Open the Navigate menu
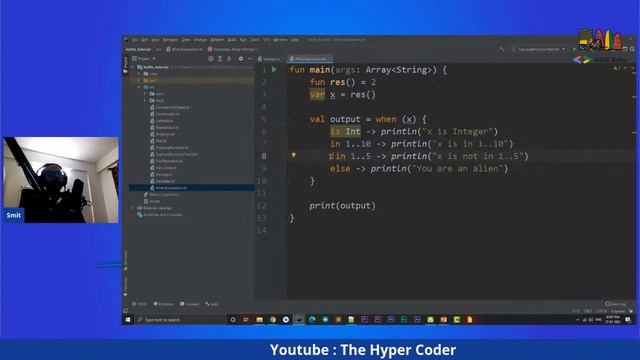The image size is (640, 360). point(170,40)
